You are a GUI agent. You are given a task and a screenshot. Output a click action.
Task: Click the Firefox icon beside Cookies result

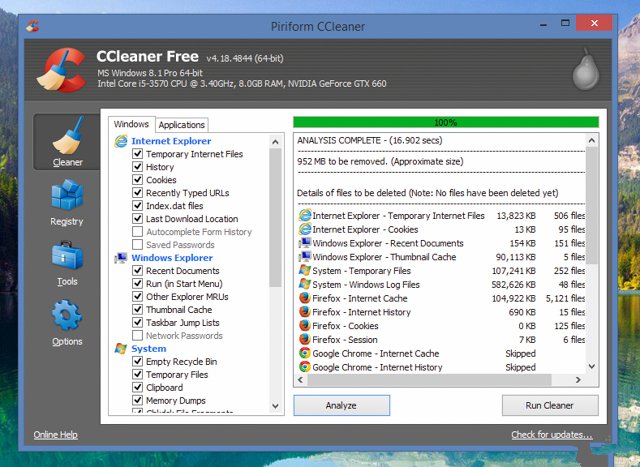[x=305, y=325]
